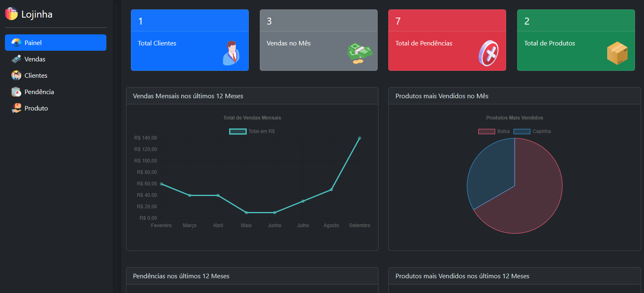Click the Lojinha shopping bag logo
The image size is (644, 293).
[x=11, y=14]
